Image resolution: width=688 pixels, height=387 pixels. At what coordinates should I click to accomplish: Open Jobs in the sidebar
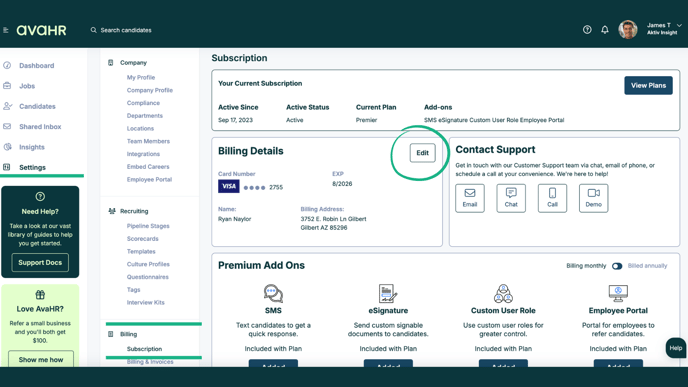[27, 86]
